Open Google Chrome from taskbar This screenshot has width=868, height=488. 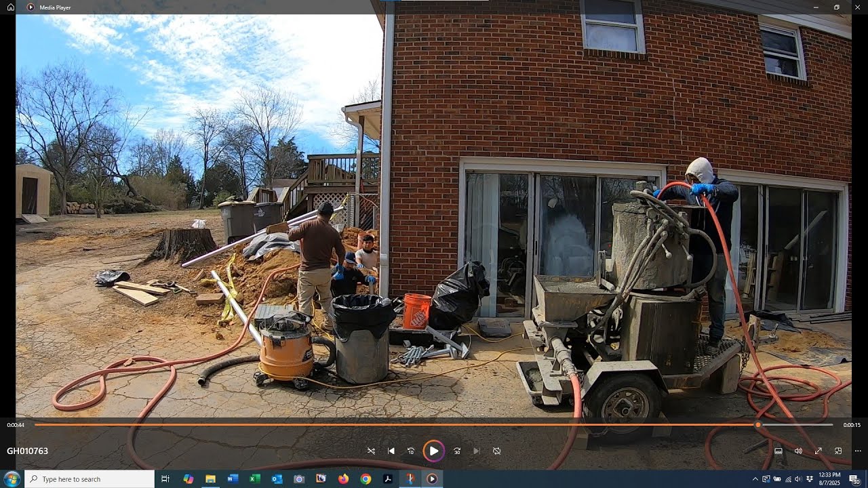(x=366, y=479)
